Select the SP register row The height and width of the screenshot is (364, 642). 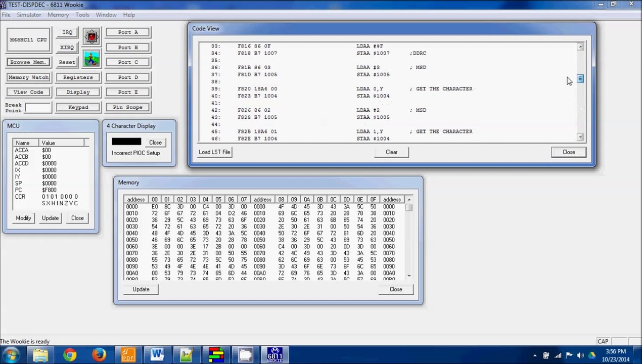(x=51, y=184)
